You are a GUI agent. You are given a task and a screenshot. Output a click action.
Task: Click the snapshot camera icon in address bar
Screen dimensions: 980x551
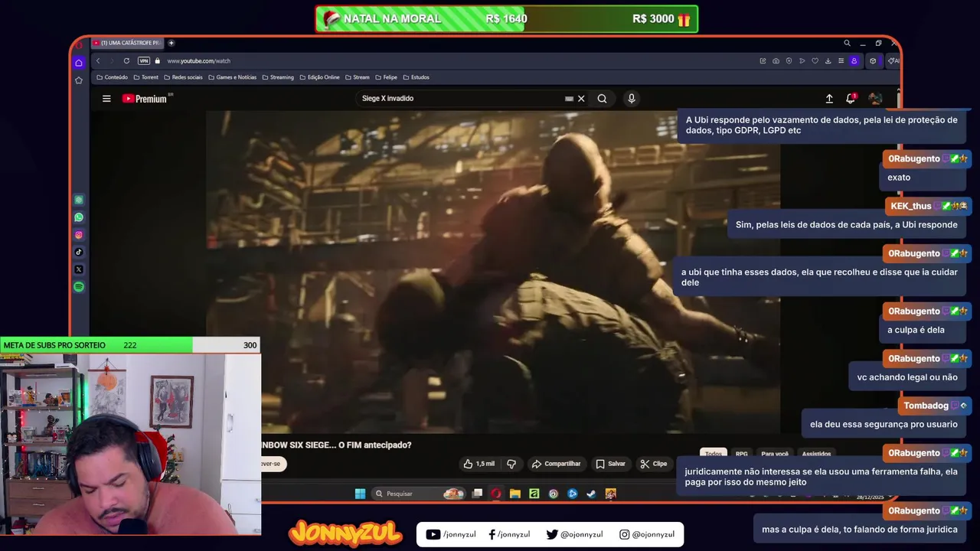coord(776,60)
